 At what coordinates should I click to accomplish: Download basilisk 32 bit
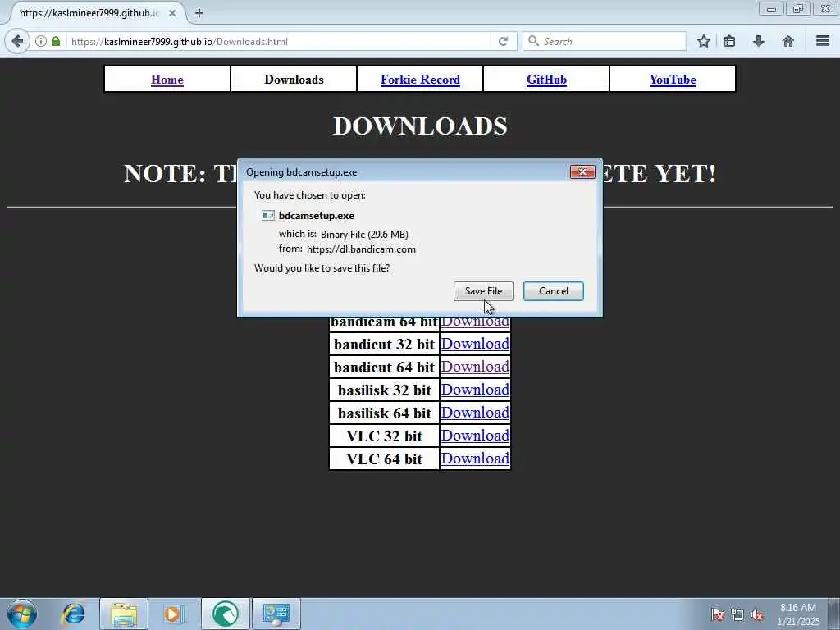pos(475,390)
